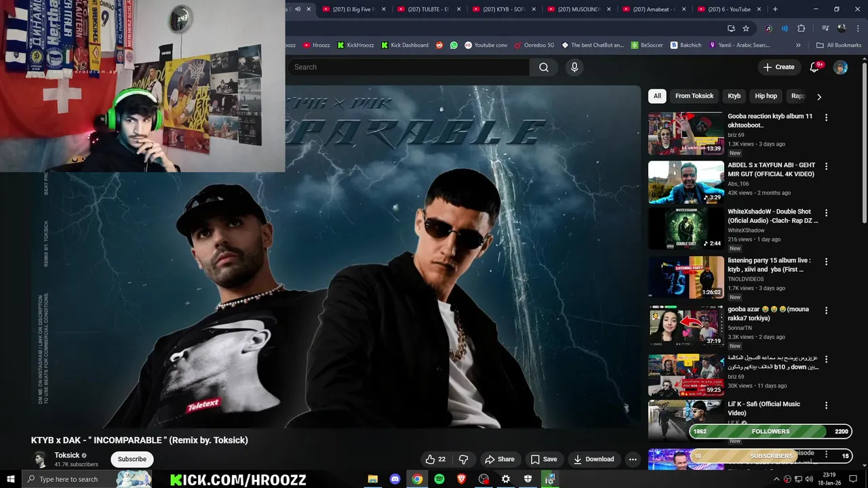Open Chrome three-dot menu

(858, 28)
